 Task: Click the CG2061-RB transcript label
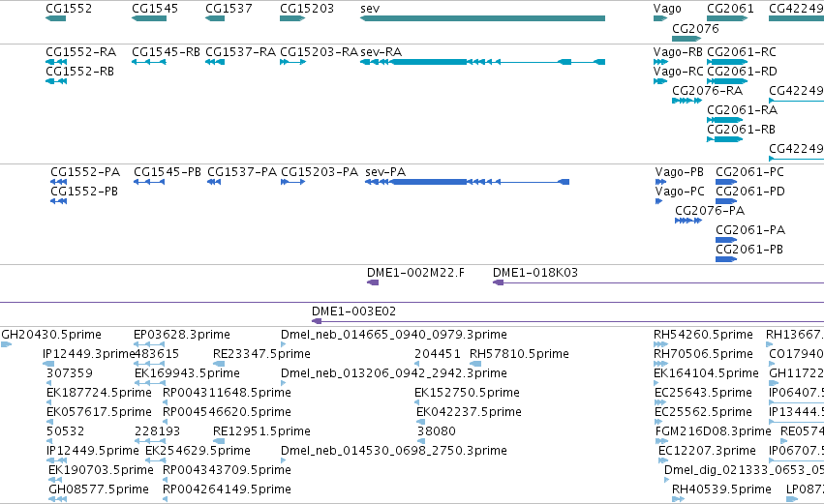(x=741, y=130)
